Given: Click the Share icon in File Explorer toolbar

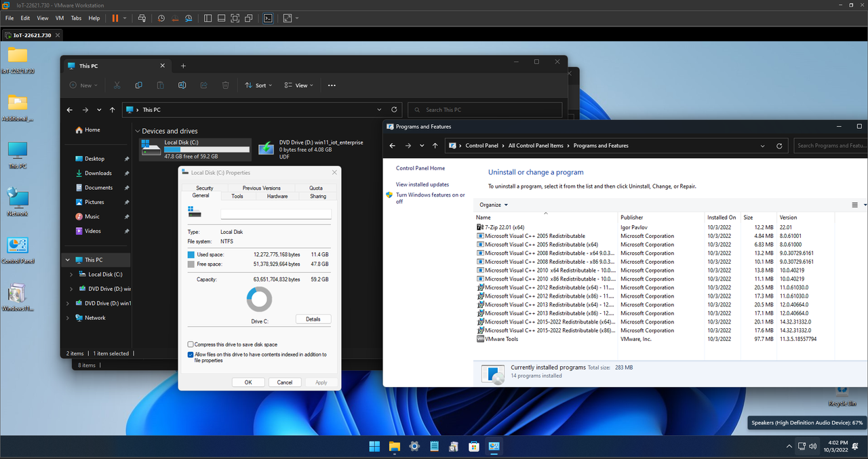Looking at the screenshot, I should click(x=203, y=85).
